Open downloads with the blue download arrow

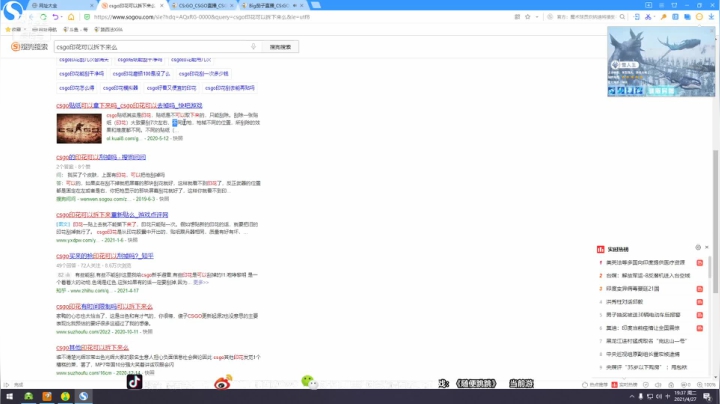coord(711,17)
